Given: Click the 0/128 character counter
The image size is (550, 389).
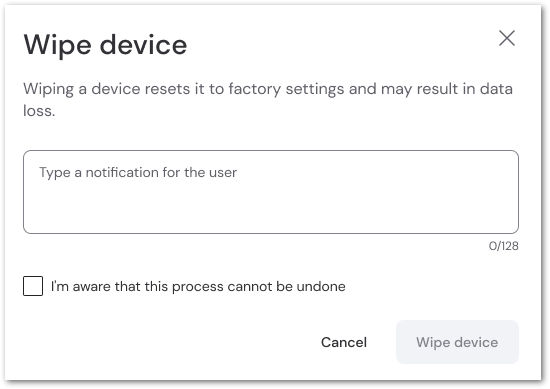Looking at the screenshot, I should (503, 246).
